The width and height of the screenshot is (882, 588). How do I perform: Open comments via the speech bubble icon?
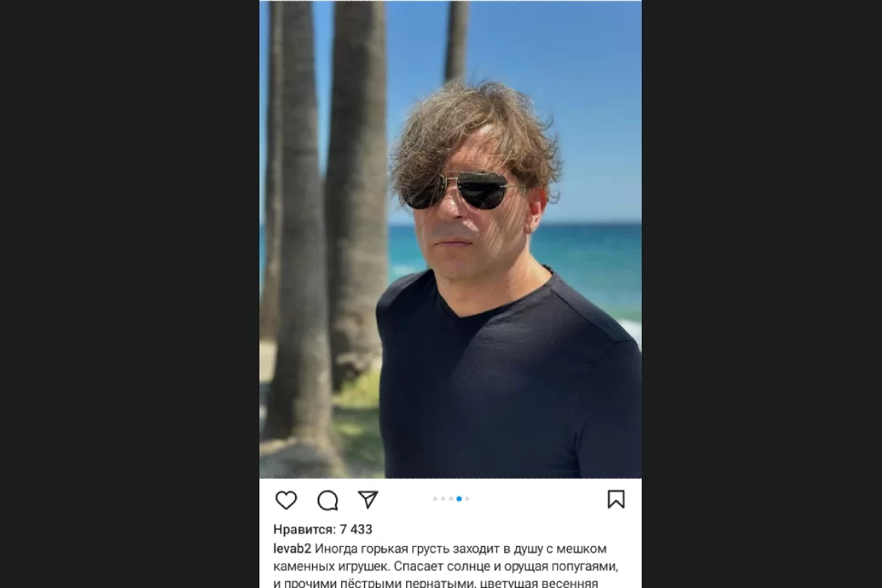pyautogui.click(x=327, y=500)
